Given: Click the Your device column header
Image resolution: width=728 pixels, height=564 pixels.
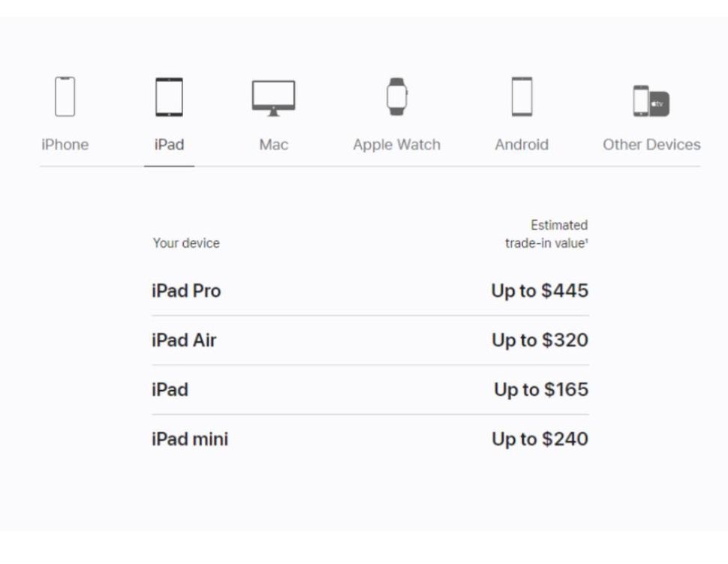Looking at the screenshot, I should tap(185, 243).
